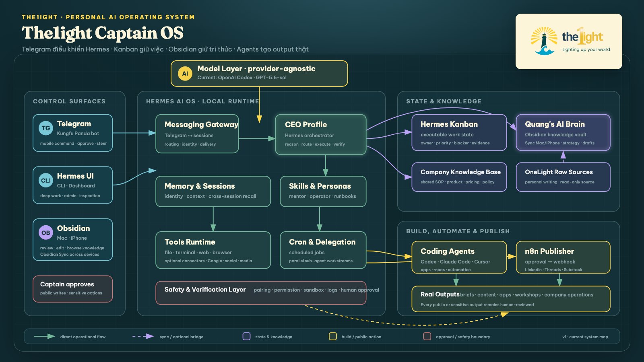Click "mobile command · approve · steer" text
The image size is (644, 362).
pos(74,144)
